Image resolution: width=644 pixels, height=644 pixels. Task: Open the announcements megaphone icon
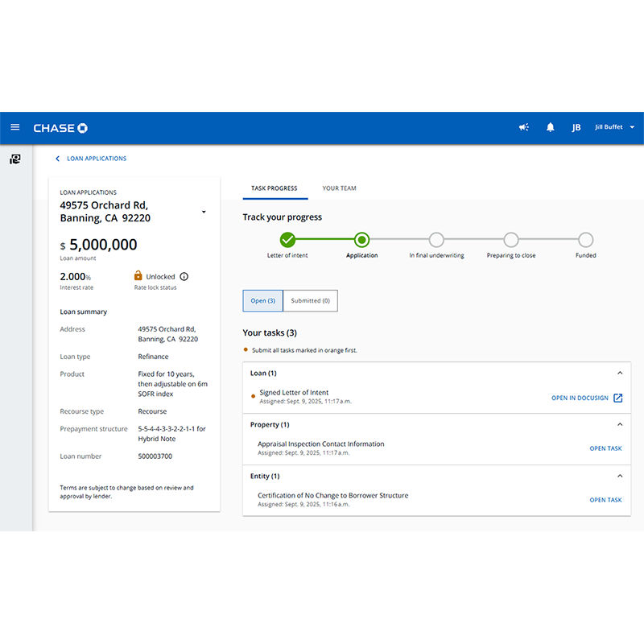click(523, 127)
